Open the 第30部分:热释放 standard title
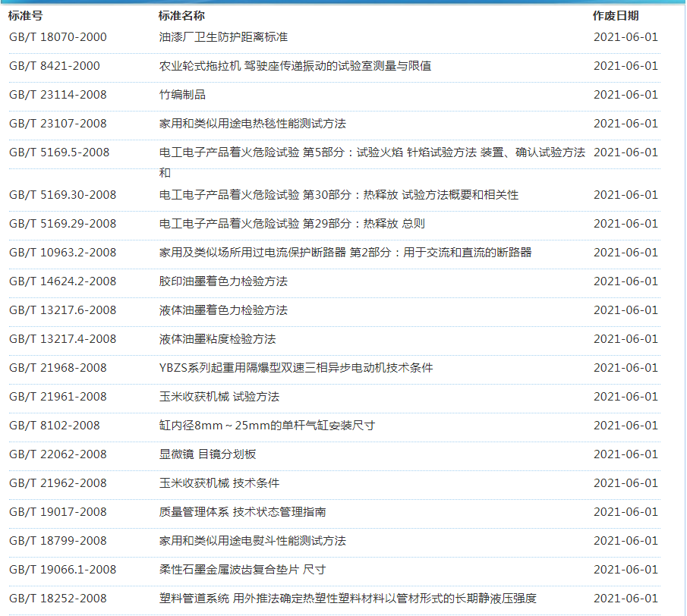The height and width of the screenshot is (616, 687). (339, 195)
